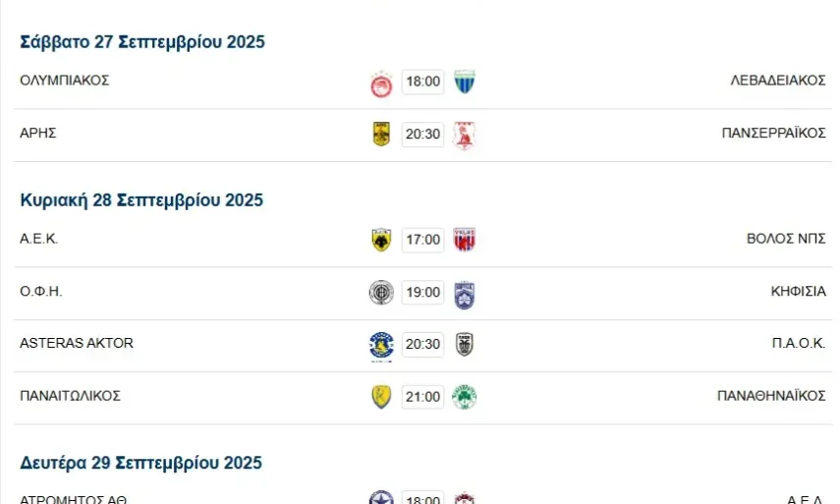Click the AEK yellow eagle crest
Screen dimensions: 840x504
point(381,240)
